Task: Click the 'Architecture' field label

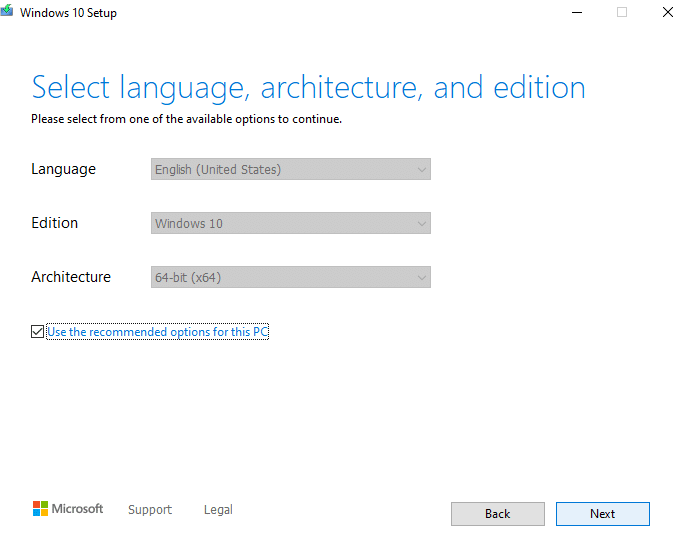Action: click(x=71, y=278)
